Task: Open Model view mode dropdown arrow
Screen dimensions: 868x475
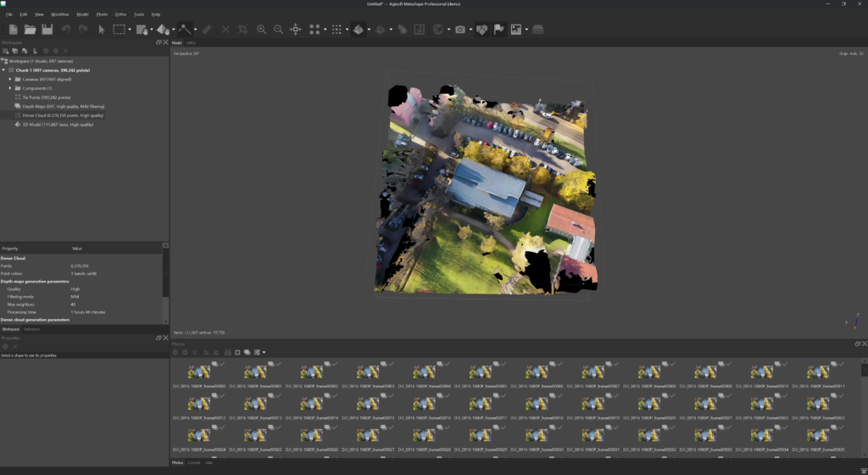Action: click(370, 30)
